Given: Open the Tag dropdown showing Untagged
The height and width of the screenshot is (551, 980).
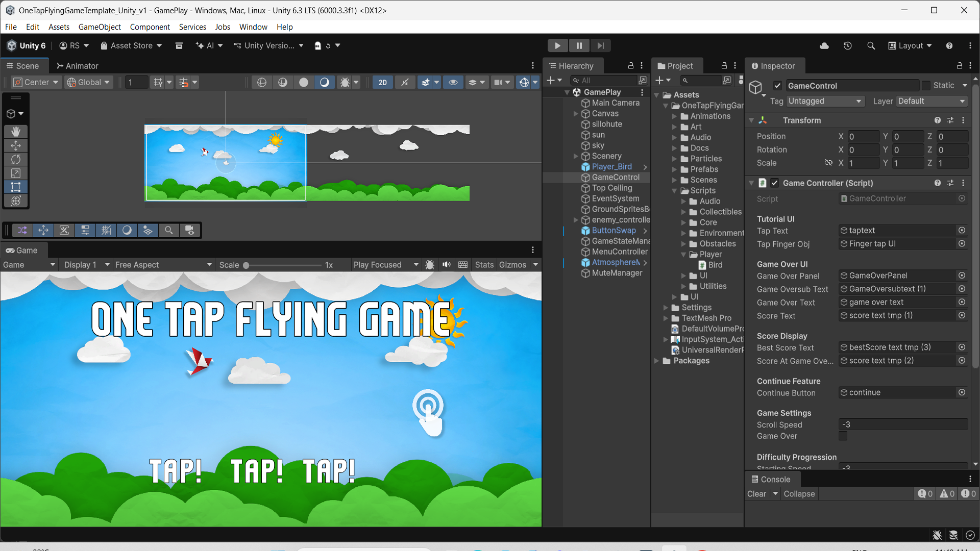Looking at the screenshot, I should [x=825, y=101].
